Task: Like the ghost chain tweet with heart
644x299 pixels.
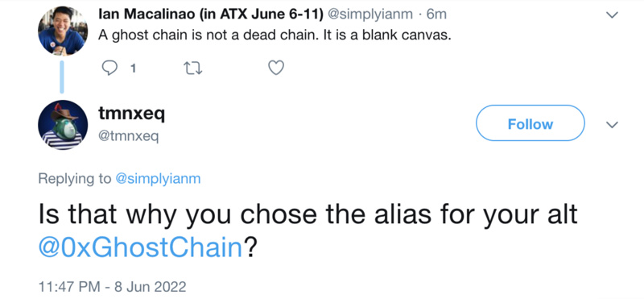Action: 276,68
